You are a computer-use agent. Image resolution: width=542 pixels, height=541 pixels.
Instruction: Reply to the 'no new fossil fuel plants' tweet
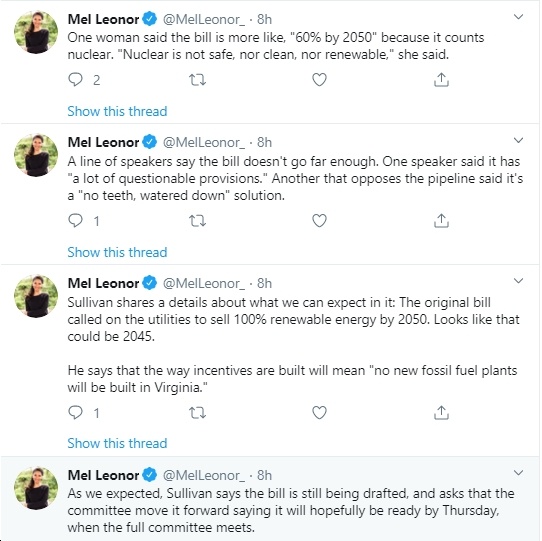point(75,412)
